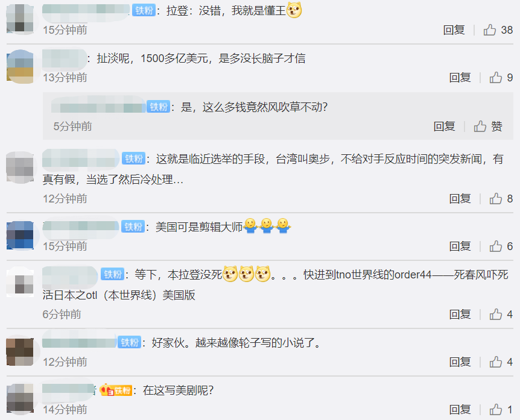Screen dimensions: 520x420
Task: Click thumbs-up on the 在这写美剧呢 comment
Action: tap(495, 409)
